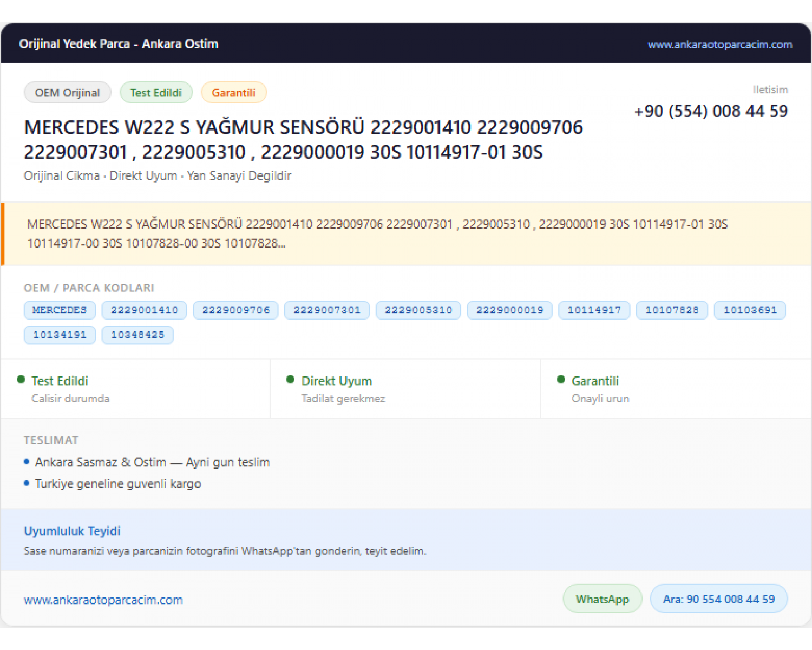The image size is (812, 650).
Task: Click the 10114917 part code chip
Action: pyautogui.click(x=594, y=310)
